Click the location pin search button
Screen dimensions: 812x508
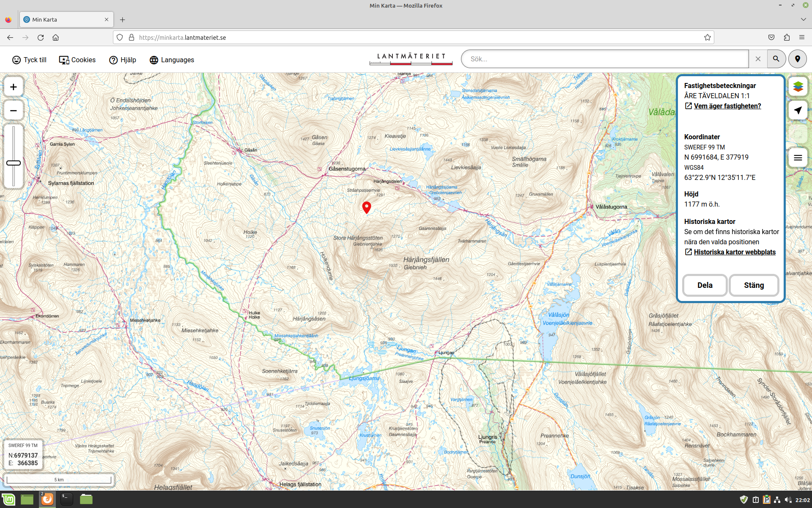click(x=798, y=59)
